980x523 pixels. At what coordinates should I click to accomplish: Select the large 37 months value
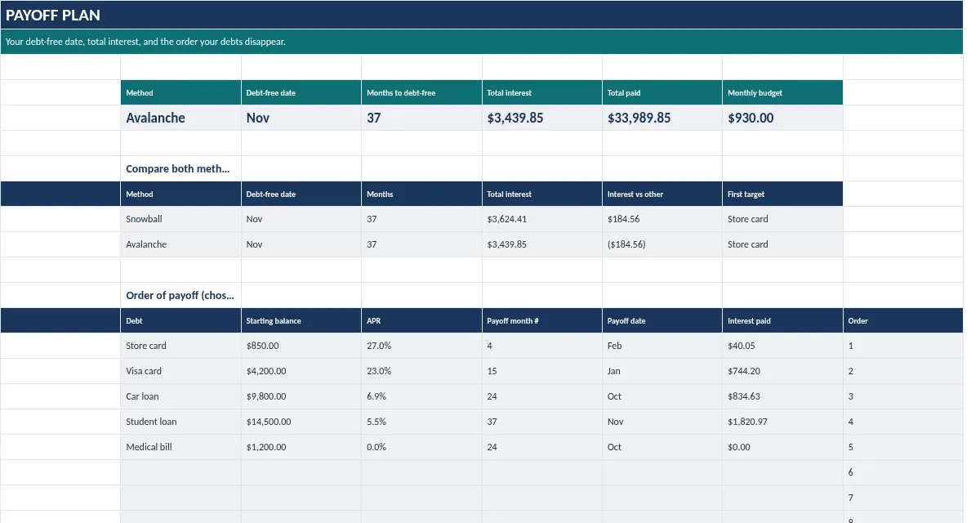point(421,118)
